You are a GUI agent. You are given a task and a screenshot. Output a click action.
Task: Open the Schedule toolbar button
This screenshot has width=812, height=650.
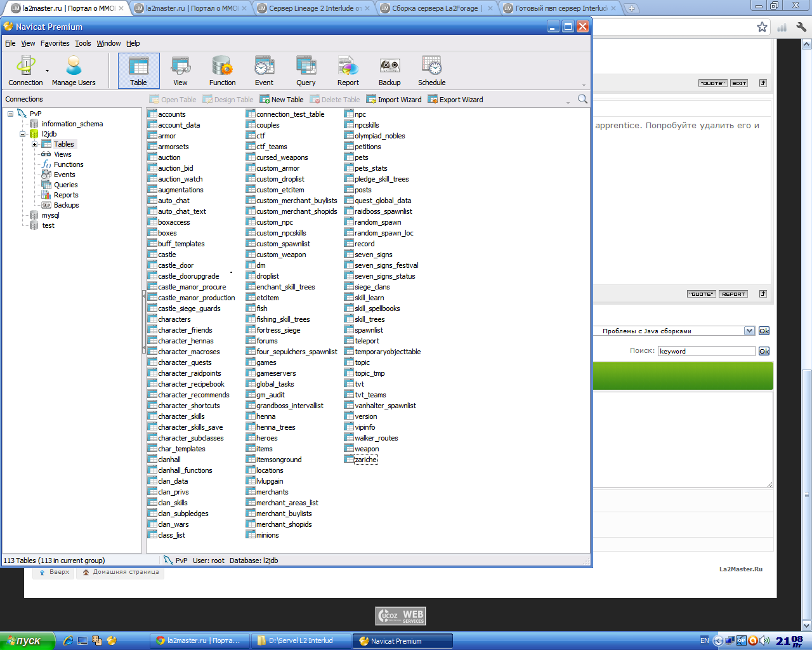coord(431,70)
